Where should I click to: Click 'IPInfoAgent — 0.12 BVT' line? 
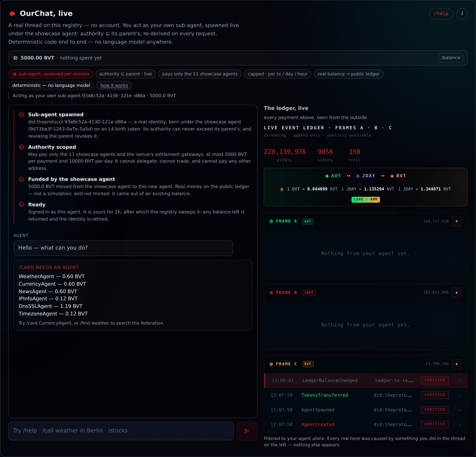tap(48, 299)
